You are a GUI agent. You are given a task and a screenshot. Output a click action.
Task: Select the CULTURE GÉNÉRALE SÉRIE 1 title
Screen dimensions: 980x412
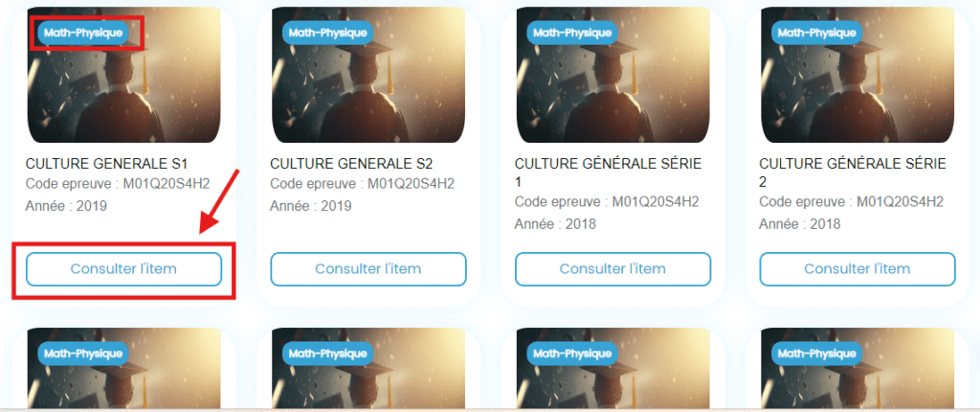tap(608, 172)
